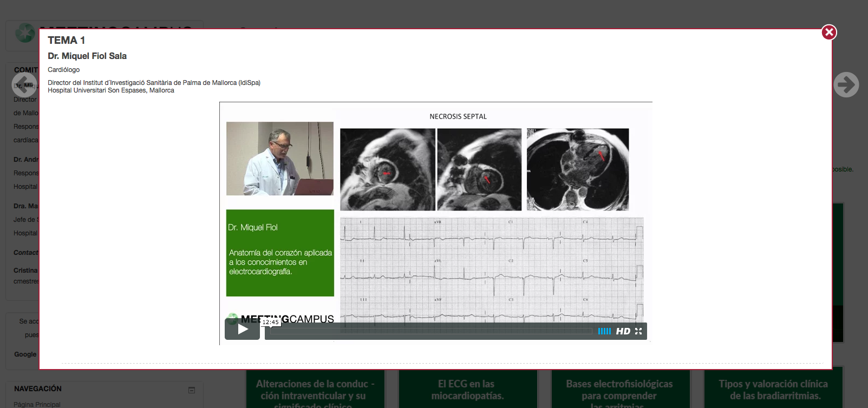This screenshot has height=408, width=868.
Task: Toggle HD video quality
Action: tap(623, 331)
